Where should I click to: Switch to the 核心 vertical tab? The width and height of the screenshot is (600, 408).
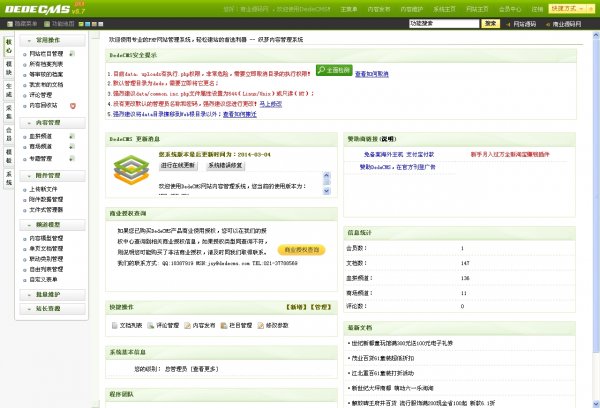point(8,46)
